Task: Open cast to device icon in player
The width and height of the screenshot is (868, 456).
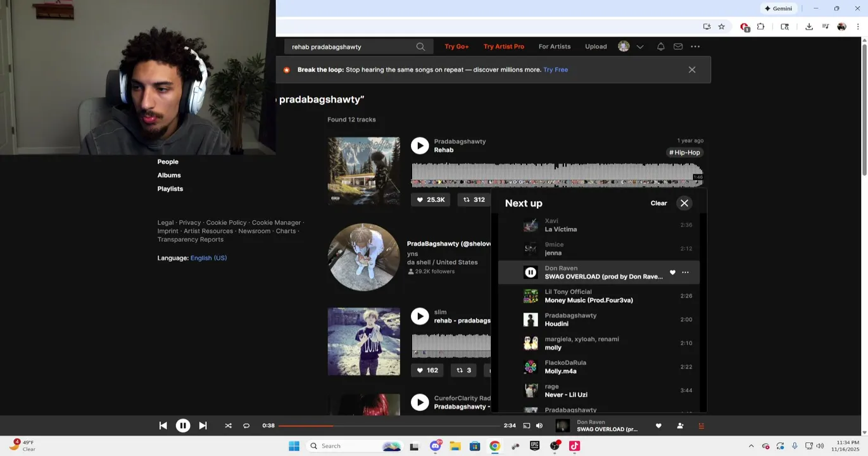Action: 526,426
